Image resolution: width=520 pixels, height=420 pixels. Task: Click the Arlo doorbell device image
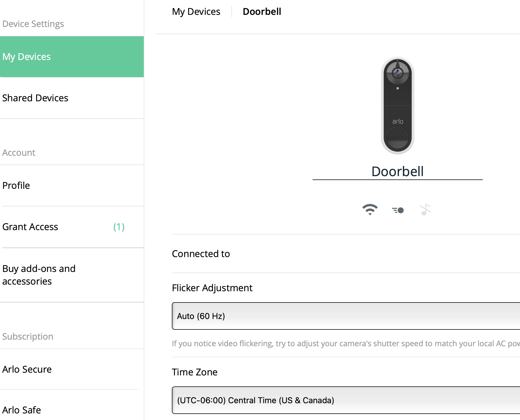397,105
